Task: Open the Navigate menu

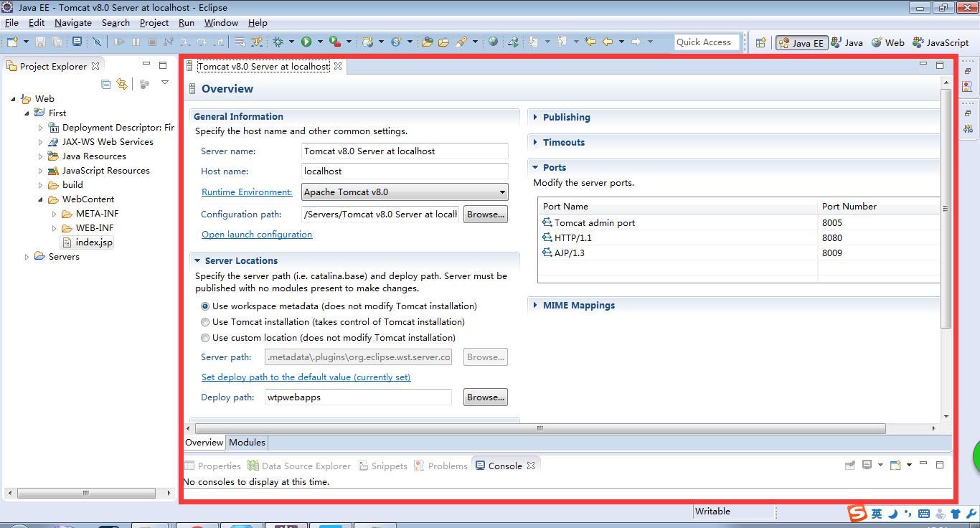Action: point(73,23)
